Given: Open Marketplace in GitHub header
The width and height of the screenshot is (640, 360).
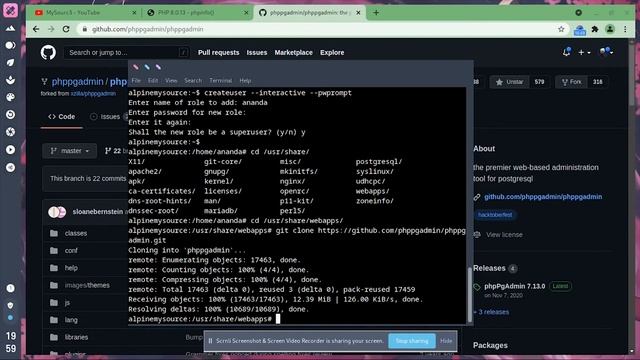Looking at the screenshot, I should pyautogui.click(x=293, y=52).
